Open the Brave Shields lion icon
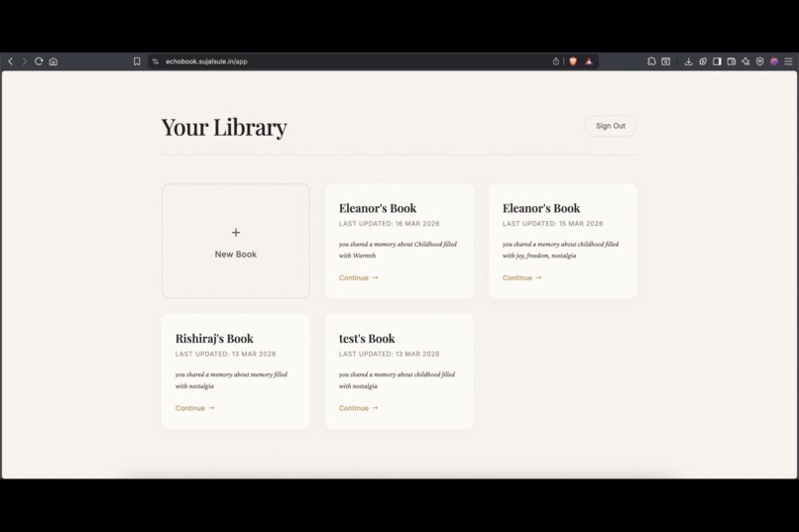The width and height of the screenshot is (799, 532). (x=573, y=61)
